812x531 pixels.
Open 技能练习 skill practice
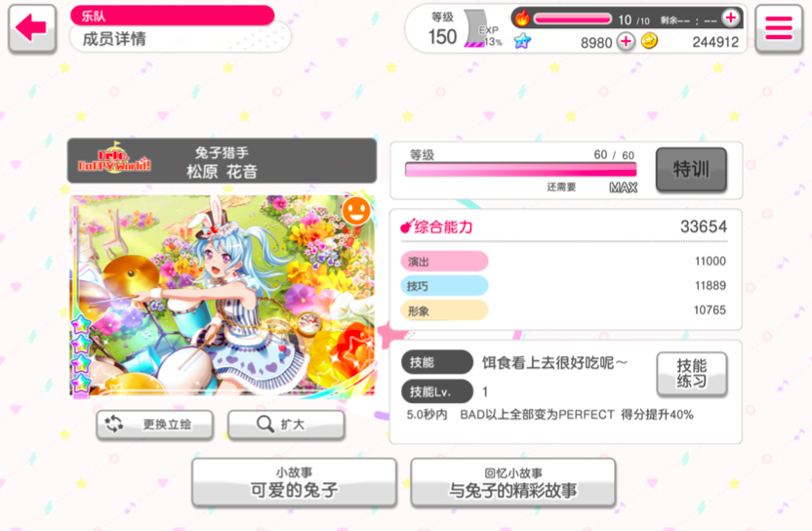[691, 374]
